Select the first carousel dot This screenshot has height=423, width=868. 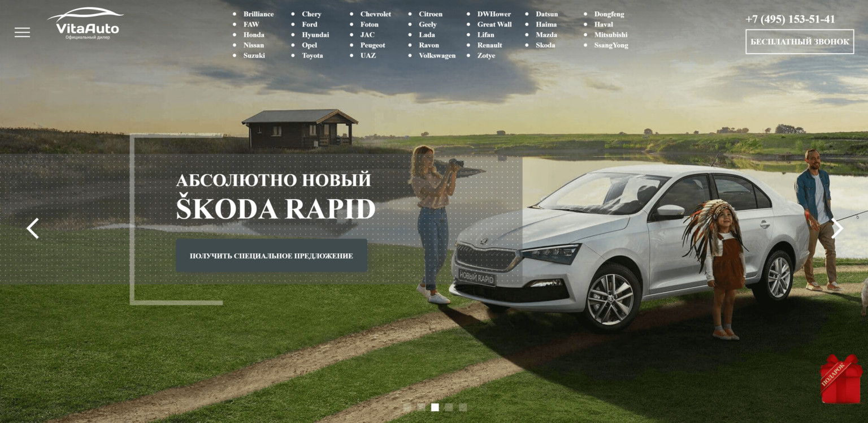[x=407, y=407]
